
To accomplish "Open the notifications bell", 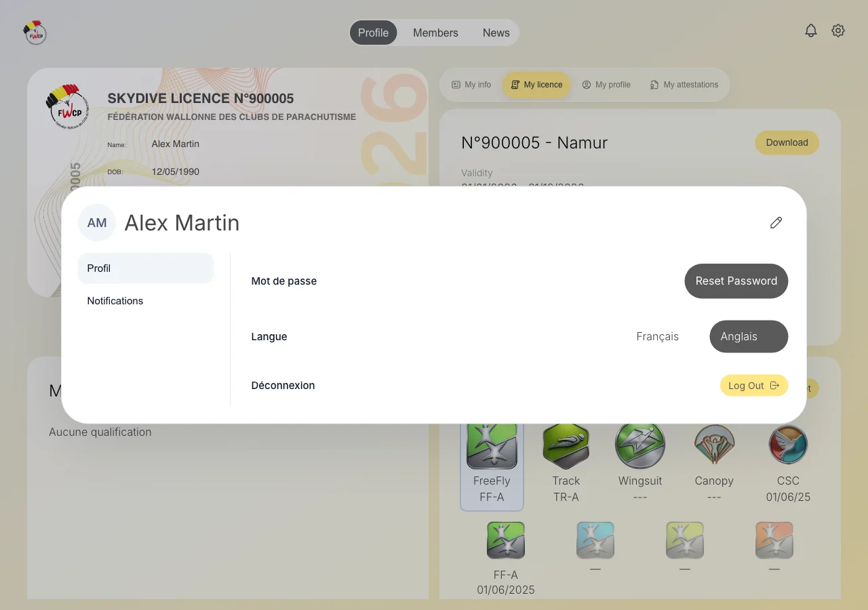I will [811, 30].
